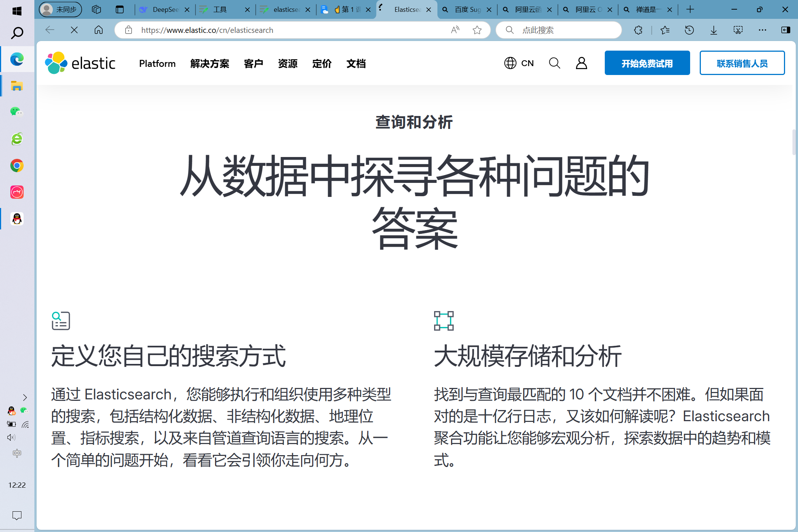Open the CN language selector
This screenshot has height=532, width=798.
point(519,63)
